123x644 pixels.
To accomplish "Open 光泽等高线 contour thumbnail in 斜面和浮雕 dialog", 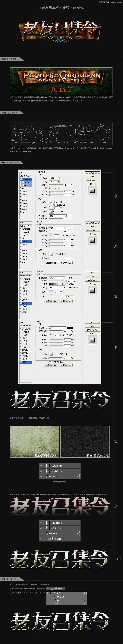I will point(51,211).
